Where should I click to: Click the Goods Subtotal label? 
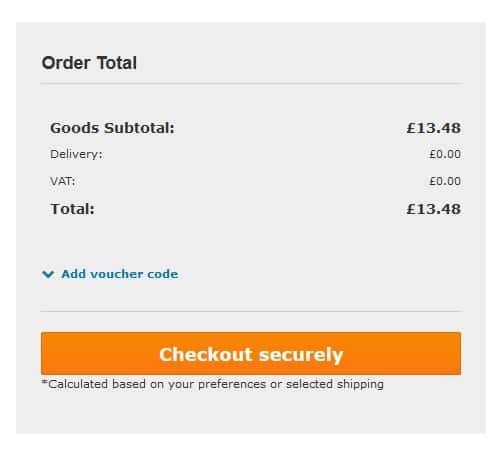pos(112,128)
